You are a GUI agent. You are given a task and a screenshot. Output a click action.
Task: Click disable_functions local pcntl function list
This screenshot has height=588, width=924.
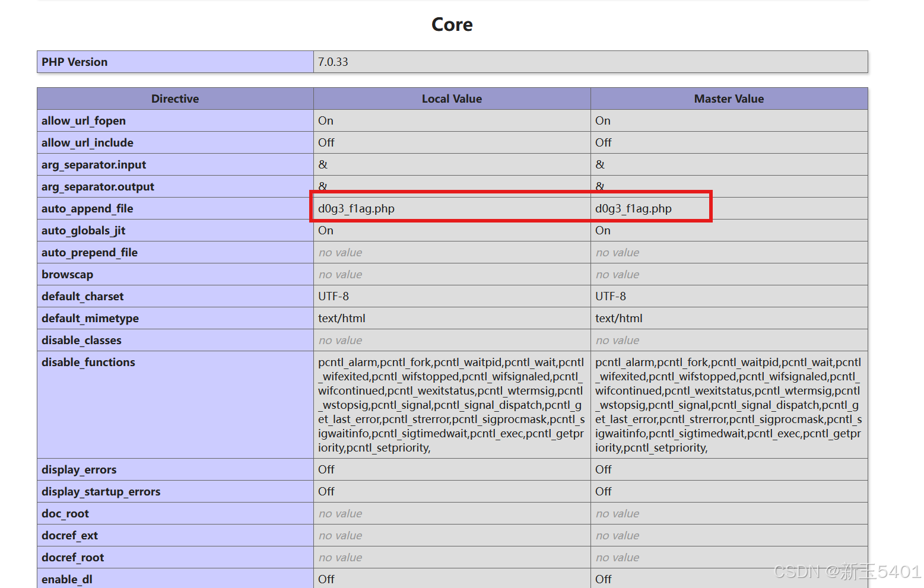click(452, 405)
